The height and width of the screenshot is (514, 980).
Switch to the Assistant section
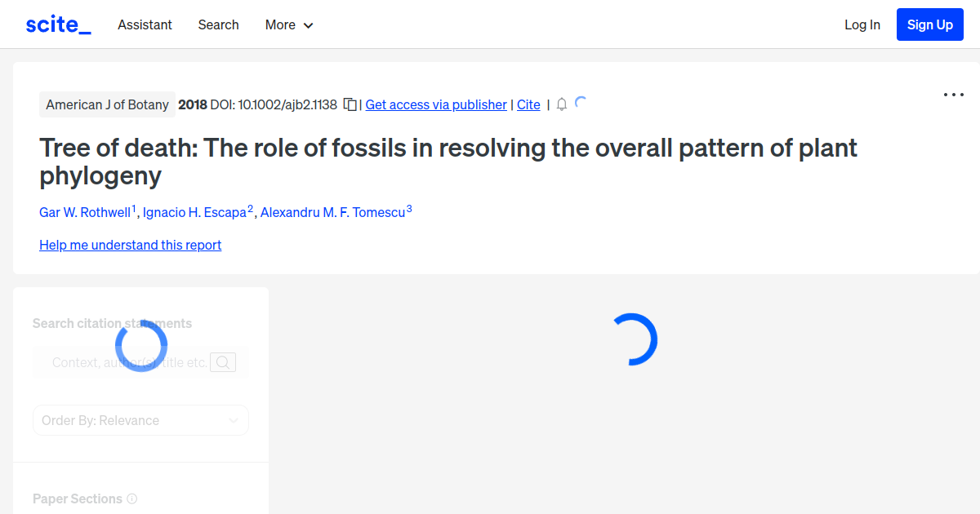click(x=145, y=24)
